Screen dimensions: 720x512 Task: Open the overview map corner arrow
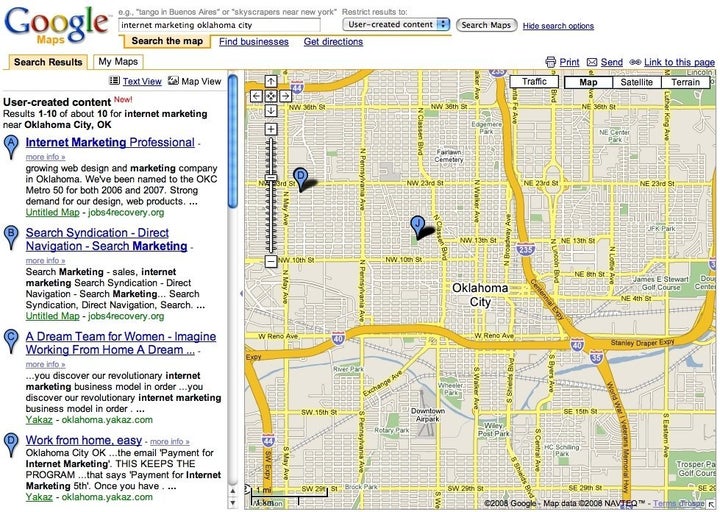(x=711, y=505)
